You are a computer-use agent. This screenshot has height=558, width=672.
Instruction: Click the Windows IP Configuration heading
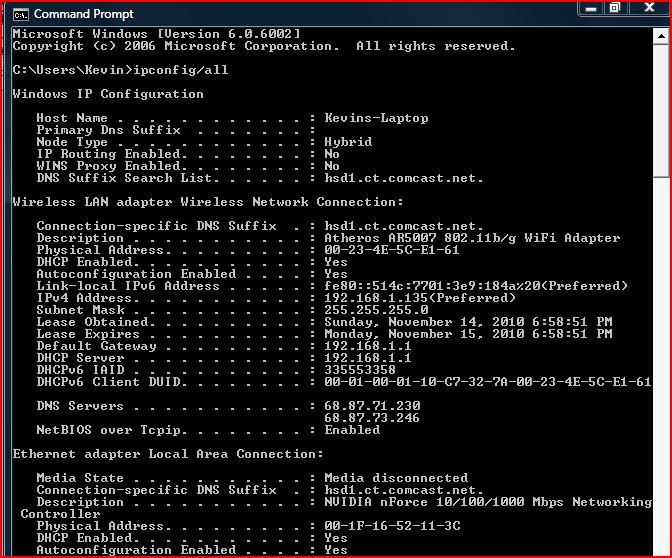(x=108, y=94)
